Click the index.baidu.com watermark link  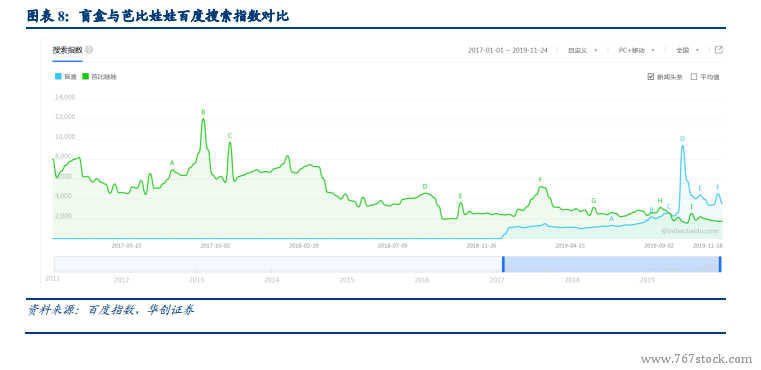tap(689, 231)
